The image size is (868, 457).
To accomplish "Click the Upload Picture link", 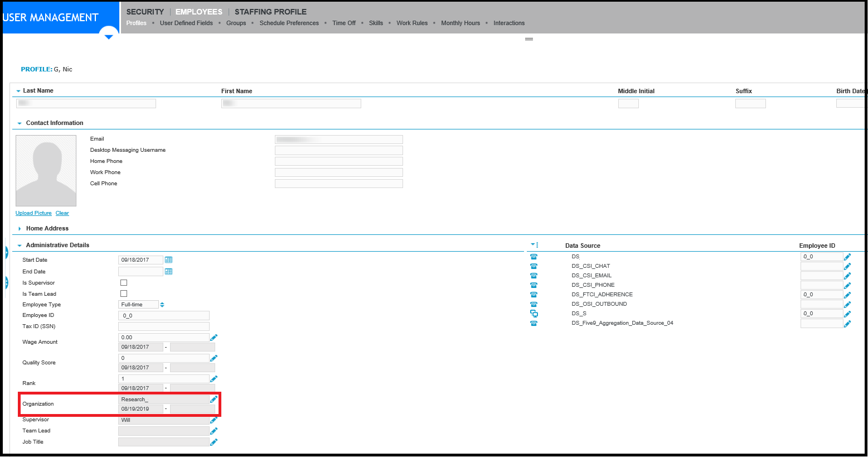I will point(33,213).
